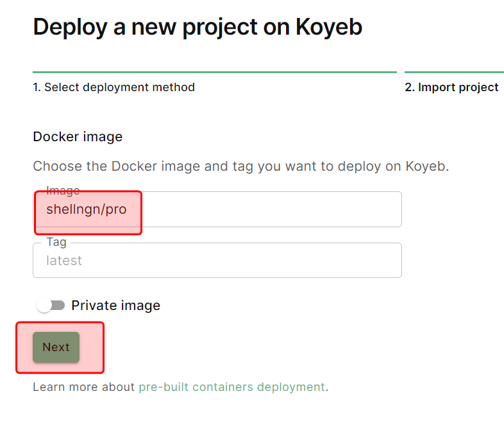Go to step 1 Select deployment method
This screenshot has width=504, height=423.
pos(113,87)
